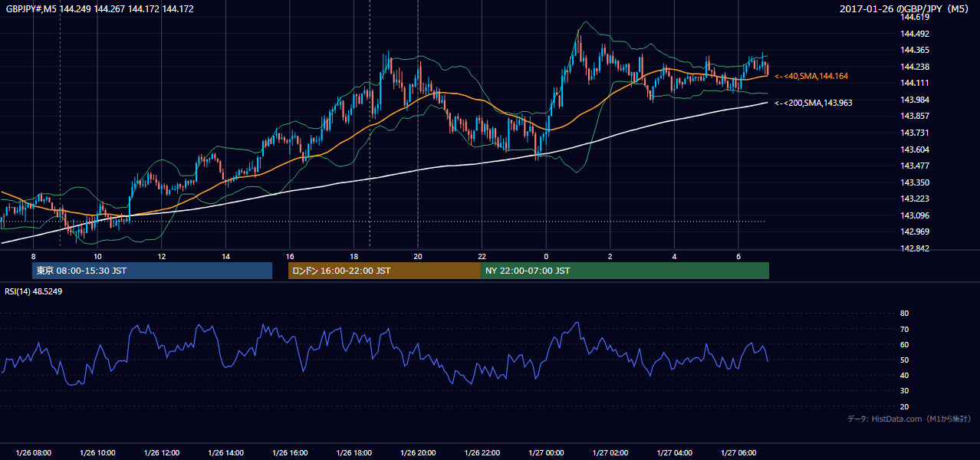This screenshot has width=980, height=460.
Task: Select the 40 SMA label 144.164
Action: click(x=811, y=76)
